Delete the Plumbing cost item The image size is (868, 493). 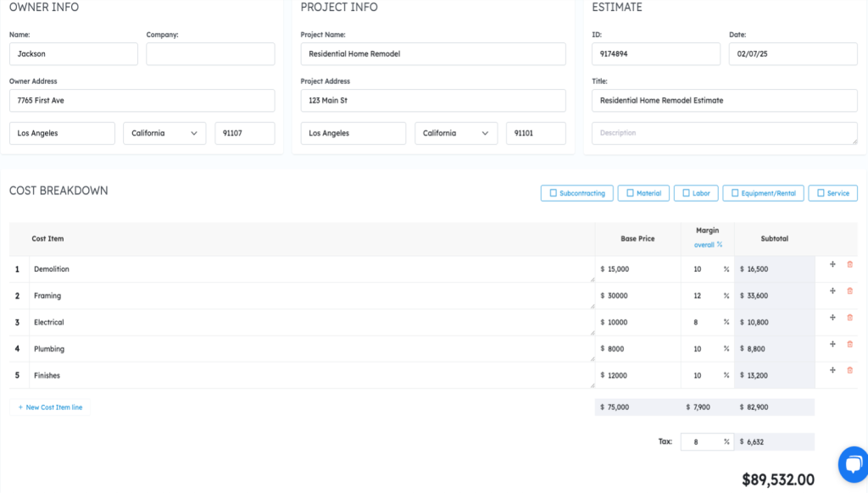(850, 344)
